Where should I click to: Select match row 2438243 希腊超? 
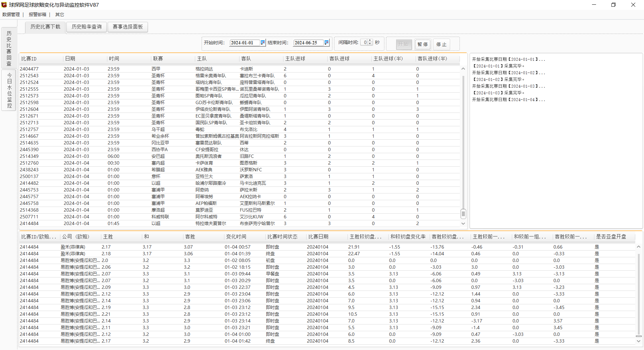239,170
